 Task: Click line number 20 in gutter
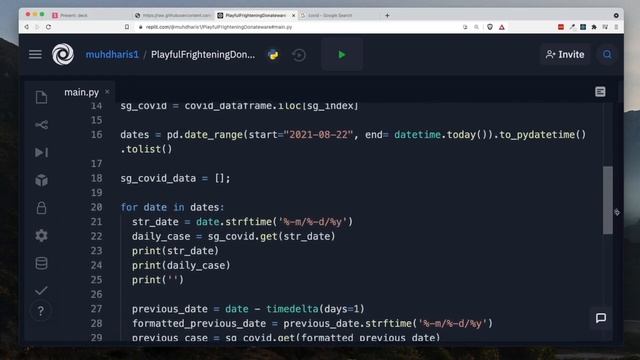(x=97, y=207)
